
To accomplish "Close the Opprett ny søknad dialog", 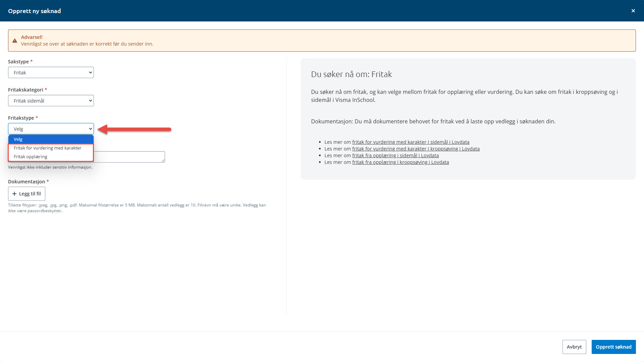I will click(633, 11).
